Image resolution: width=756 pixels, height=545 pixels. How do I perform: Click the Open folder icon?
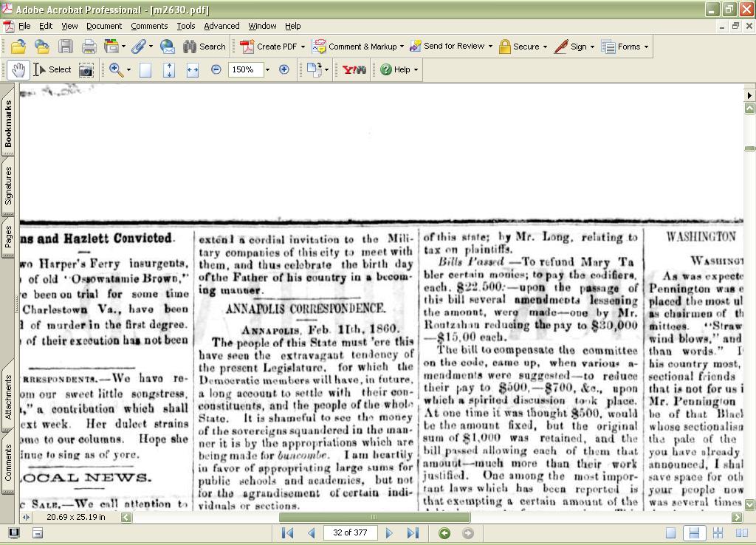18,47
